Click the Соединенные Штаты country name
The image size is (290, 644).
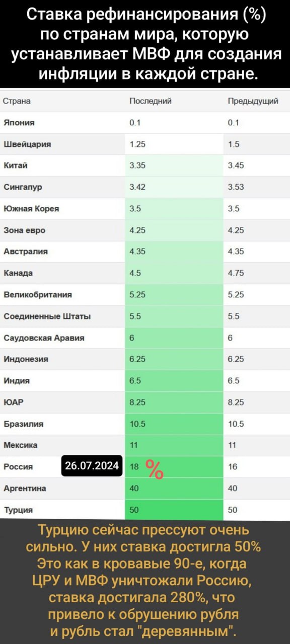tap(47, 316)
